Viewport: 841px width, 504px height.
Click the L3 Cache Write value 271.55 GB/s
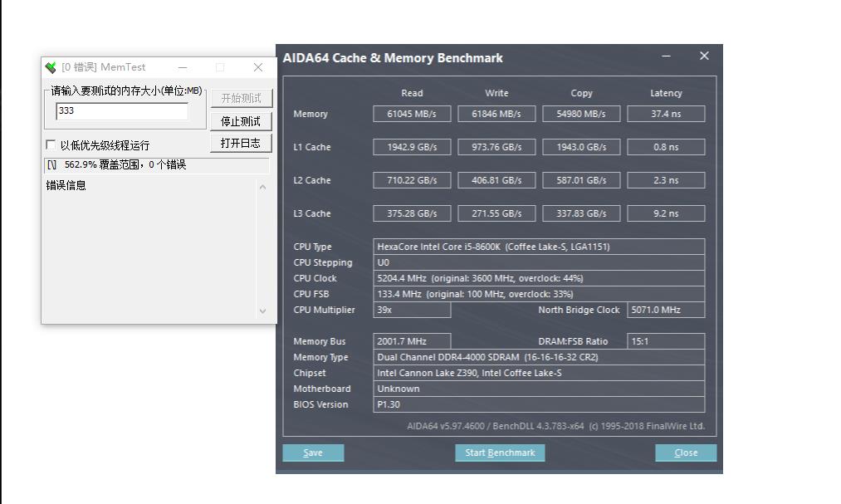coord(496,213)
